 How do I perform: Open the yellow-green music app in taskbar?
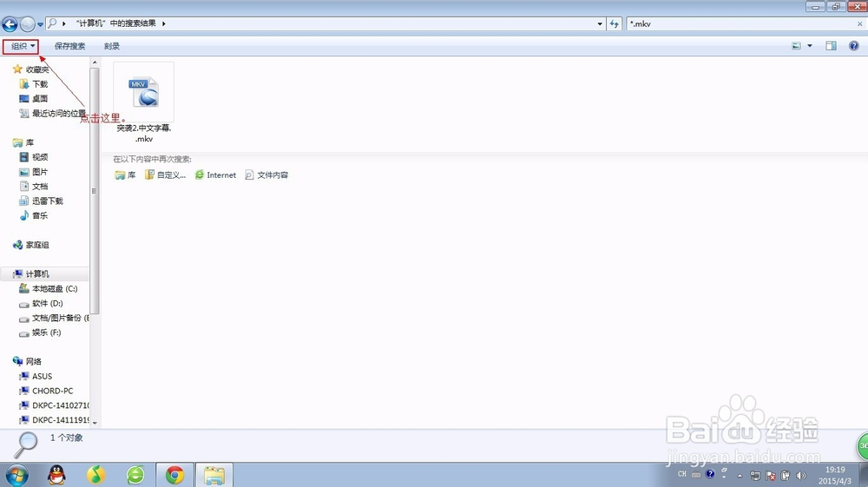pos(95,475)
